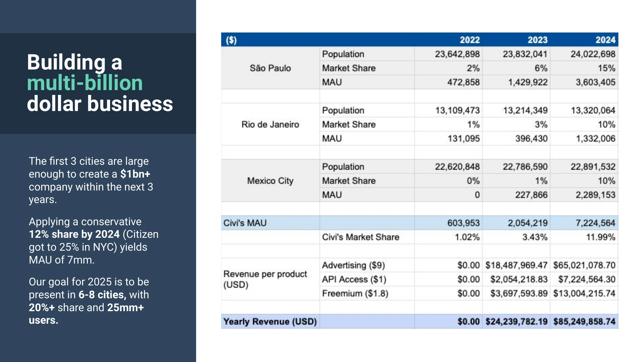The width and height of the screenshot is (644, 362).
Task: Click the API revenue $2,054,218.83
Action: click(x=519, y=279)
